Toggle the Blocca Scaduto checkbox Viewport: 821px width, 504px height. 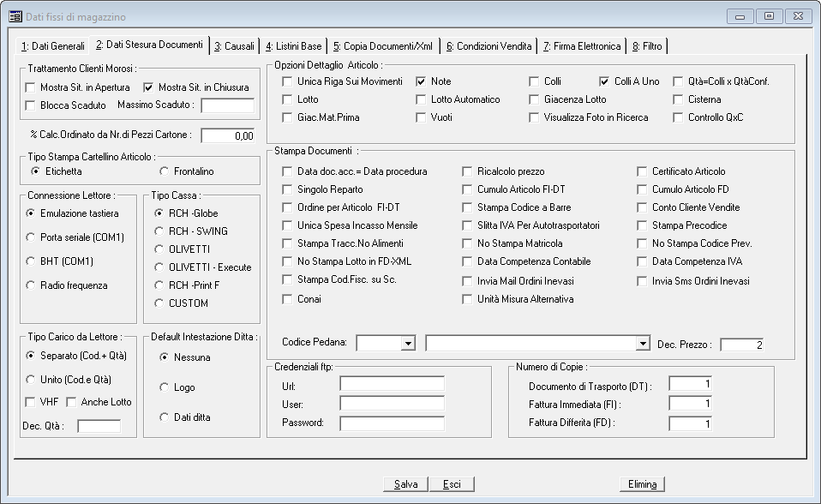click(x=31, y=105)
